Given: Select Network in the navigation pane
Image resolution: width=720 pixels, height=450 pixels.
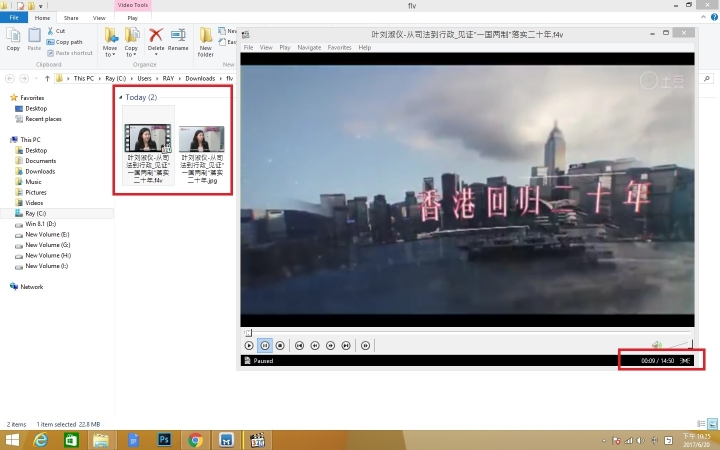Looking at the screenshot, I should pyautogui.click(x=32, y=287).
